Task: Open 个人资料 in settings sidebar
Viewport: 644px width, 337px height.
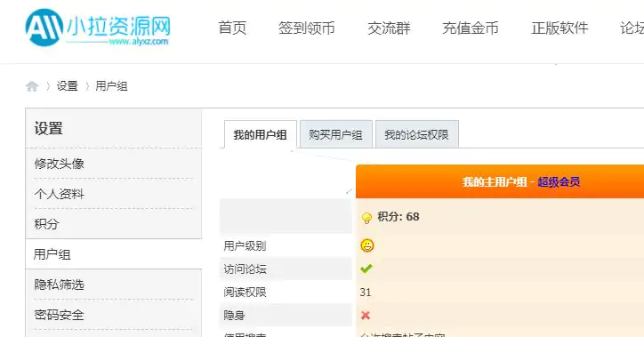Action: pyautogui.click(x=59, y=194)
